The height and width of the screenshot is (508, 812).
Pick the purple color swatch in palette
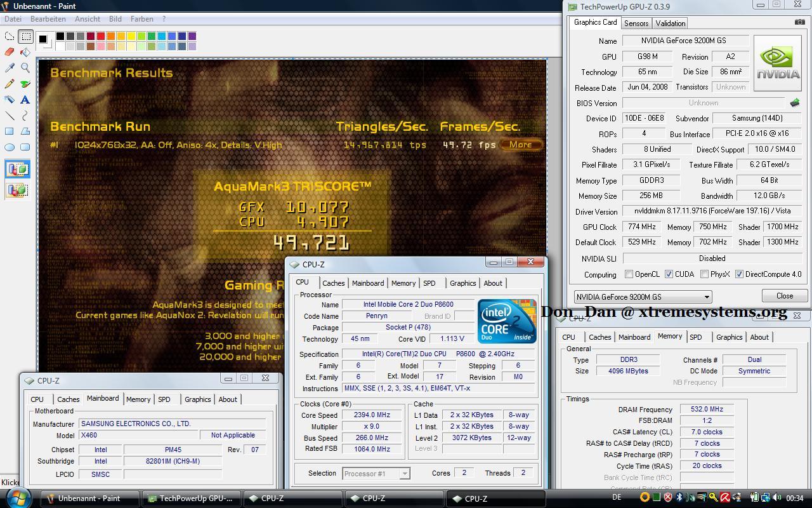(x=192, y=36)
